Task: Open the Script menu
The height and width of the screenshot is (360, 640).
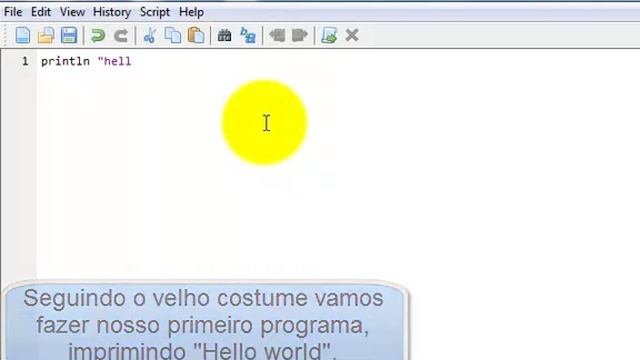Action: 155,12
